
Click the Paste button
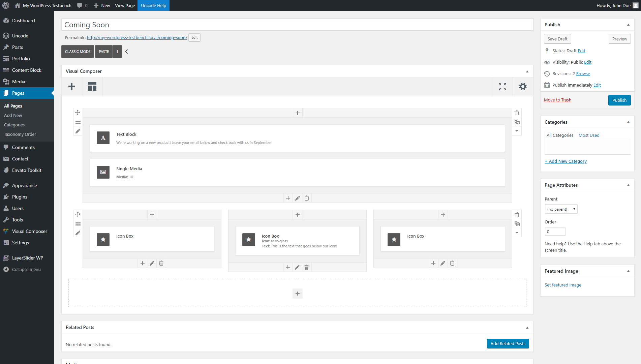point(104,52)
